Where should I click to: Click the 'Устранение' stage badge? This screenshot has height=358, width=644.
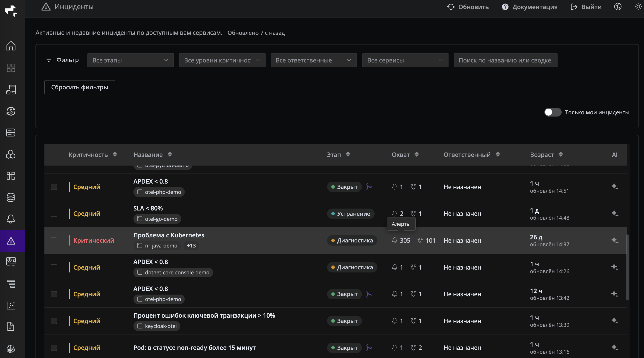(x=351, y=214)
